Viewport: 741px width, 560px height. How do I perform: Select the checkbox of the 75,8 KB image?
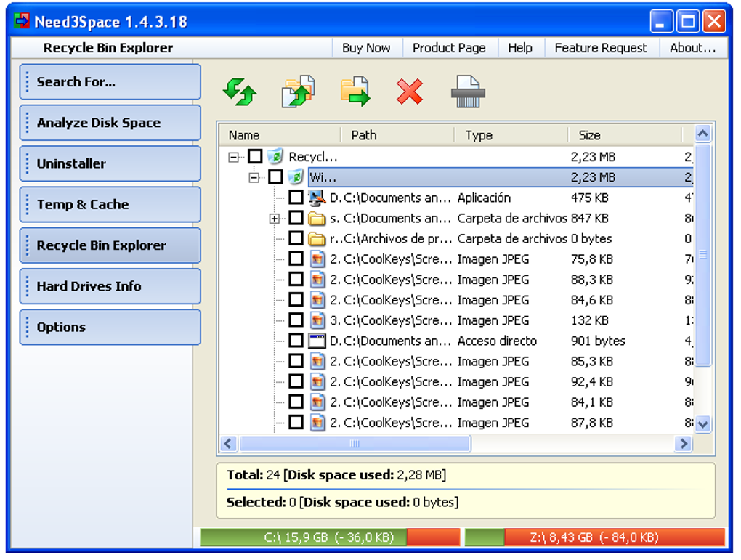(x=296, y=259)
